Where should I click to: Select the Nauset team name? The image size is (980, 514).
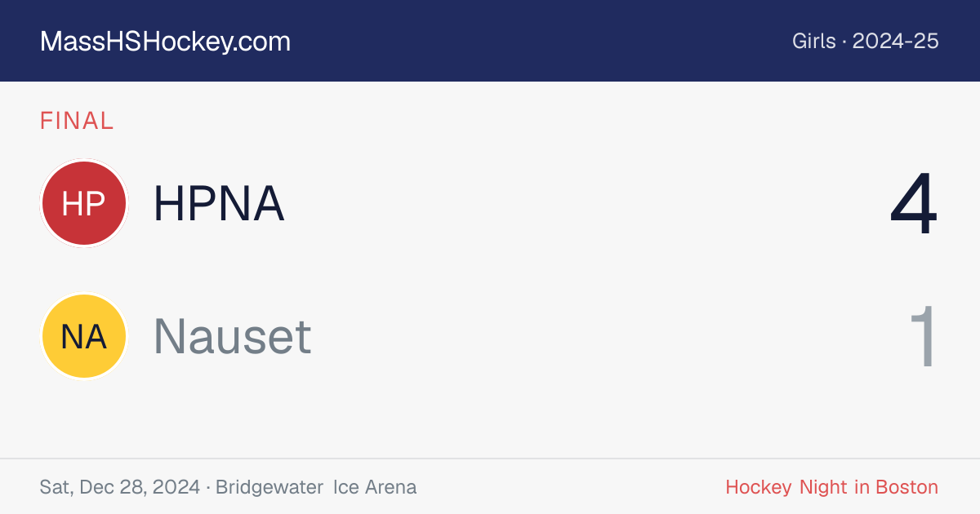tap(233, 336)
